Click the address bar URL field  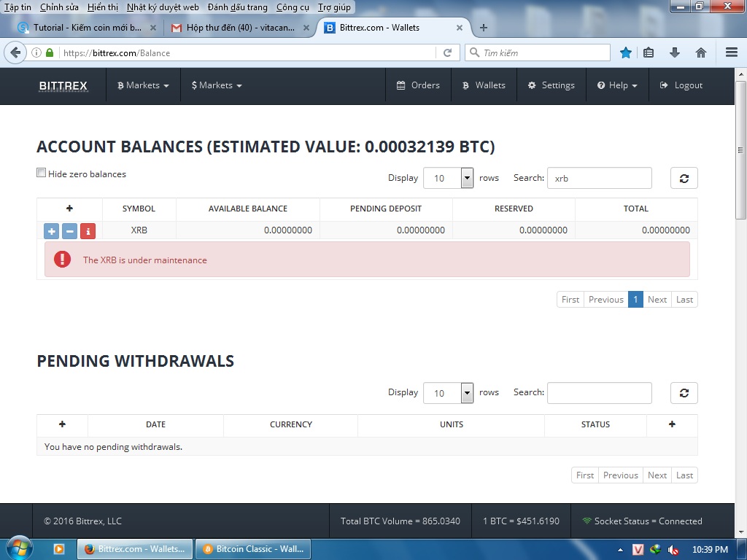(x=248, y=52)
